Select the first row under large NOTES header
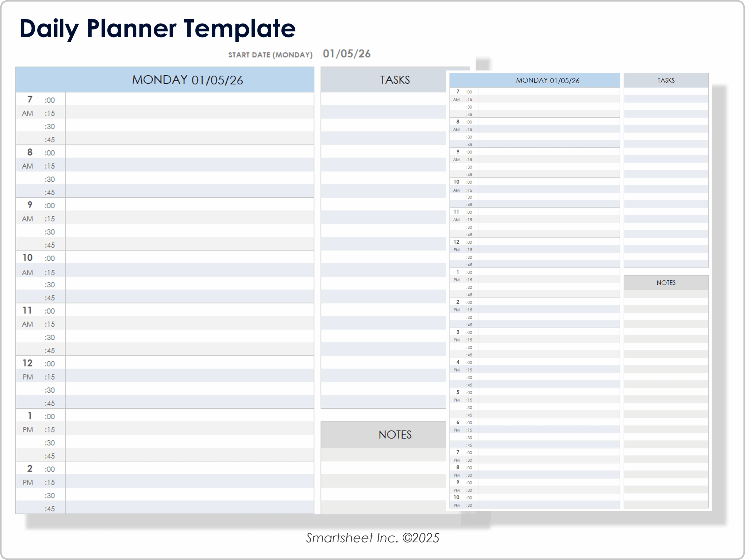The height and width of the screenshot is (560, 745). pyautogui.click(x=383, y=454)
